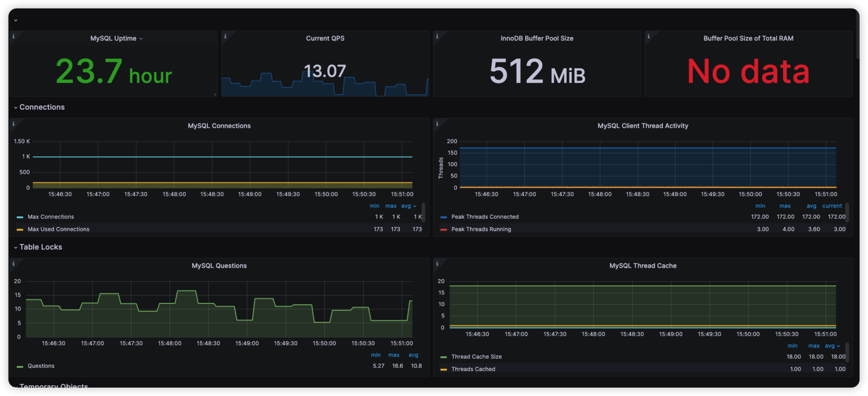
Task: Click the MySQL Connections panel title
Action: (219, 126)
